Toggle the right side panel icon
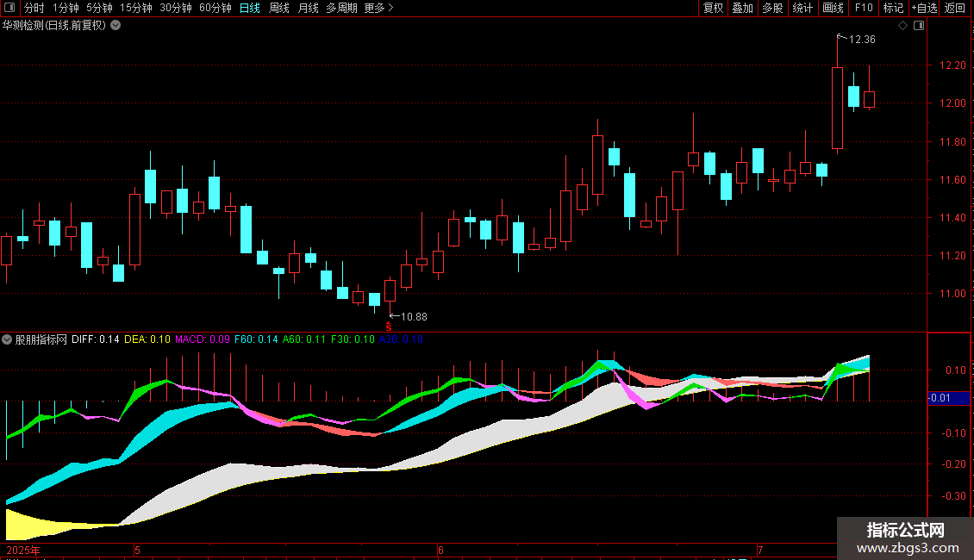Screen dimensions: 974x560 919,26
